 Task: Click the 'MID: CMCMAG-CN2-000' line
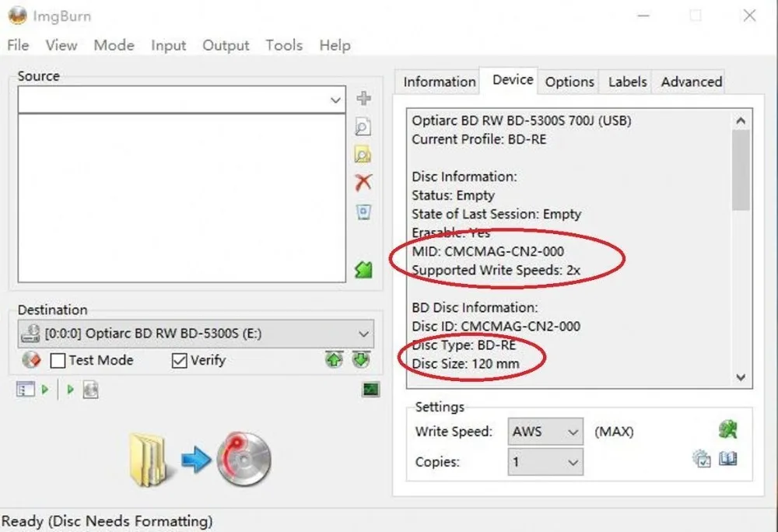488,251
